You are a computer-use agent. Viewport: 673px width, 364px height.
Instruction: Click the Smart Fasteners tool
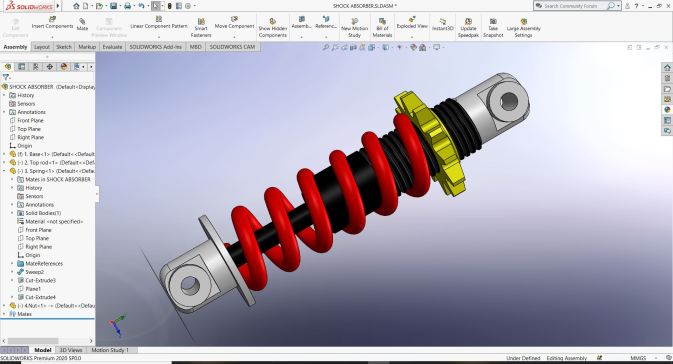pyautogui.click(x=201, y=28)
